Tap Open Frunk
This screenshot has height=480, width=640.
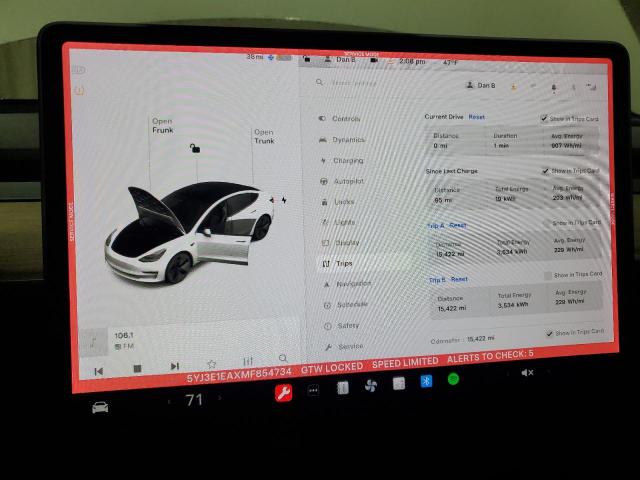(x=162, y=126)
